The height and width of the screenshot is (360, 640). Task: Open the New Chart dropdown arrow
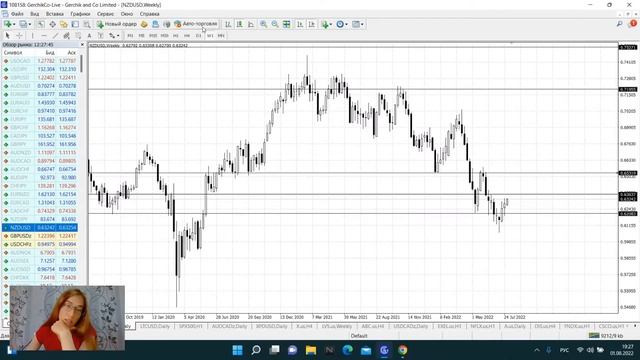point(14,24)
